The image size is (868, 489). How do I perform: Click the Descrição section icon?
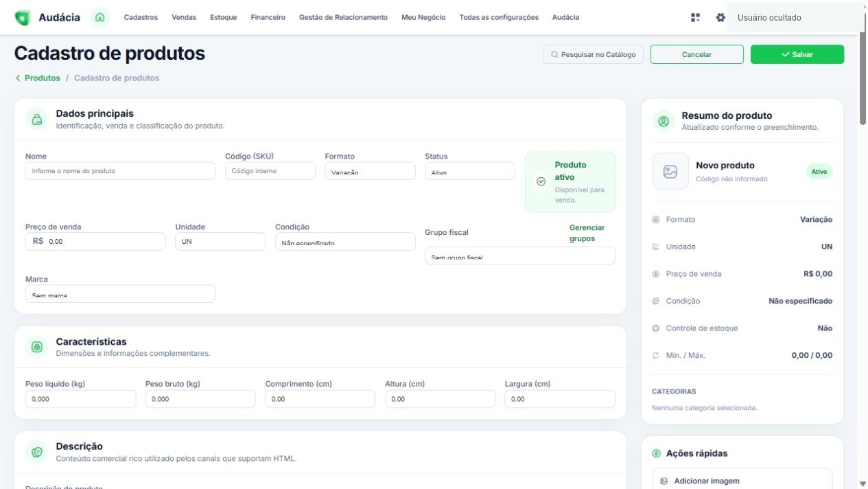pyautogui.click(x=37, y=452)
